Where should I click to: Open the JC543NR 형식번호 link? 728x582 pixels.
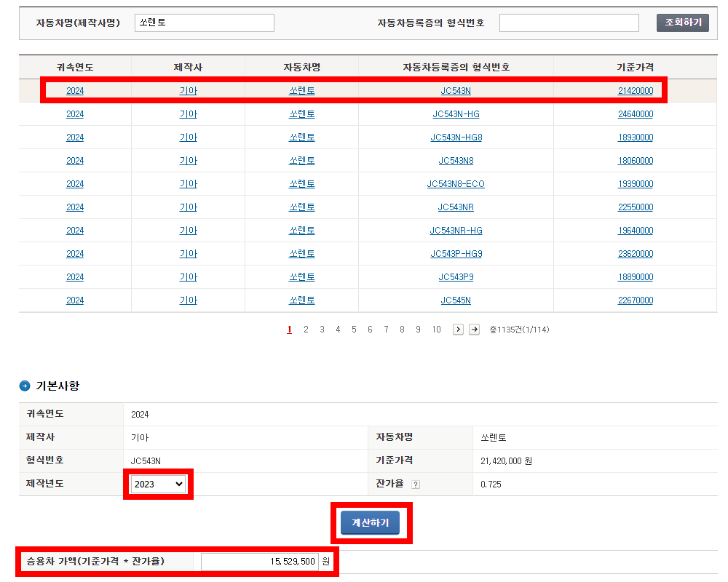click(x=456, y=207)
